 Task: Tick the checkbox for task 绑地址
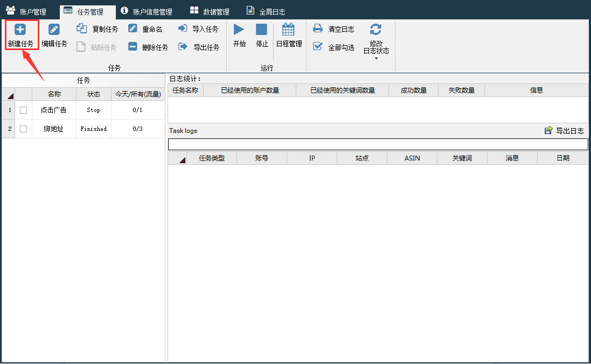(23, 129)
